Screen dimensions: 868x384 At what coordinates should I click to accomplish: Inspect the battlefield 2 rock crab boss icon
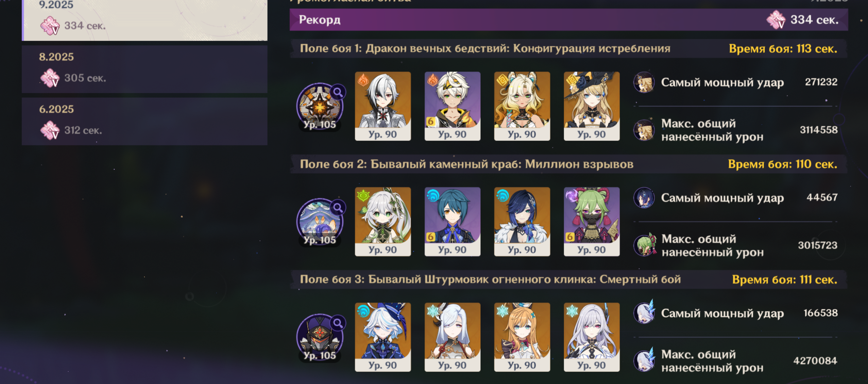pos(320,222)
